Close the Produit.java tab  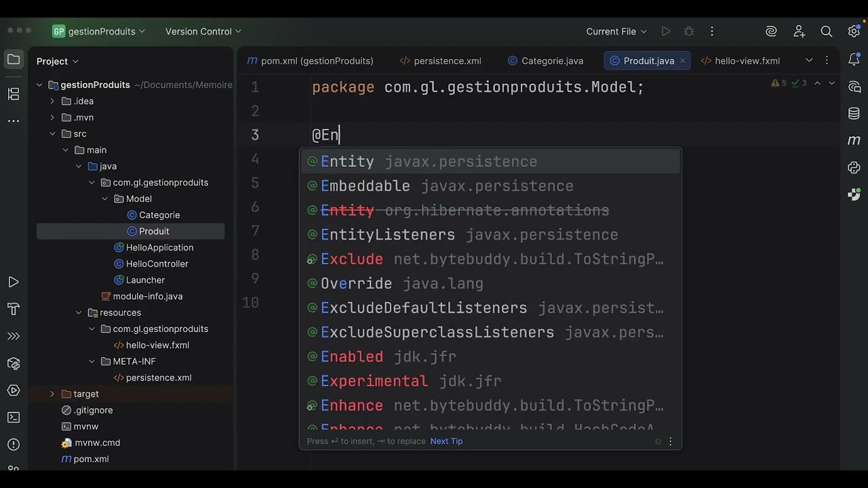[682, 60]
